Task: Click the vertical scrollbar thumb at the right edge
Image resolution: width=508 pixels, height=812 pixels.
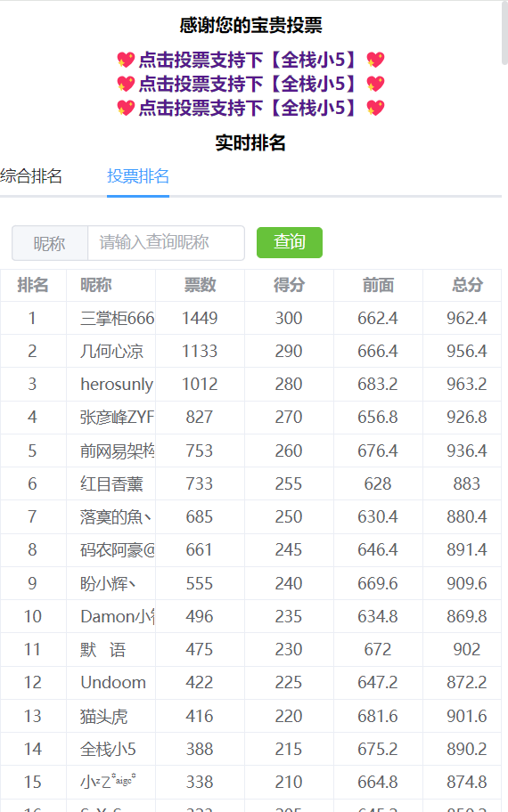Action: pyautogui.click(x=505, y=32)
